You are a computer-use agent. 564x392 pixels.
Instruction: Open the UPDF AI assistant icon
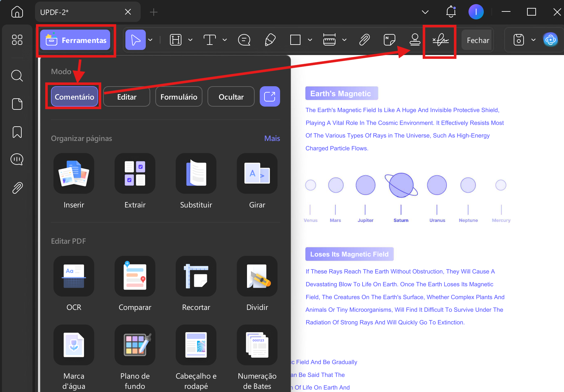pos(551,40)
